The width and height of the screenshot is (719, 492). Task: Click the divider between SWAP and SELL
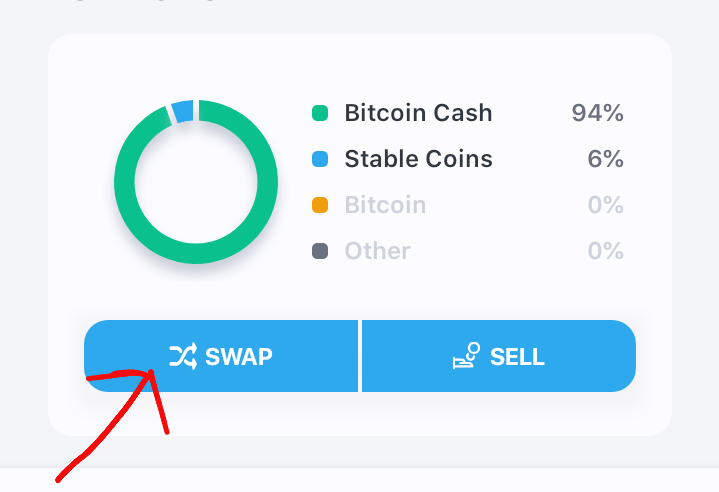coord(360,356)
